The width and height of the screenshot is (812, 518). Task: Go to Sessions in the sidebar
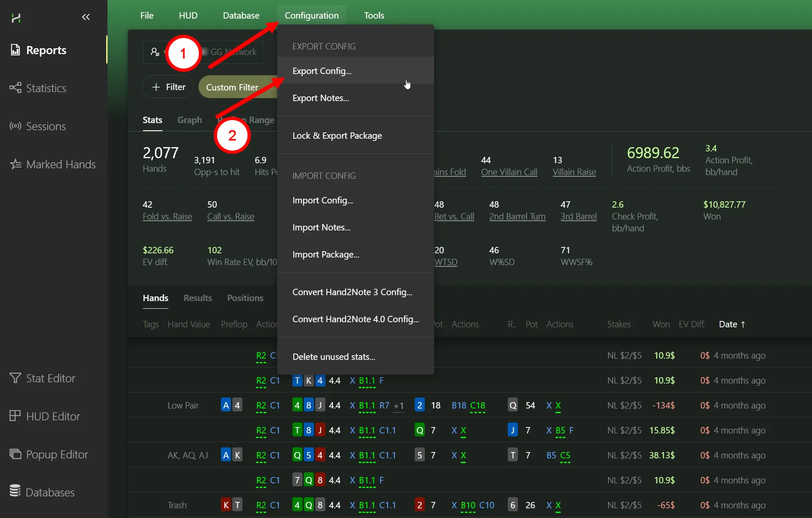point(46,126)
